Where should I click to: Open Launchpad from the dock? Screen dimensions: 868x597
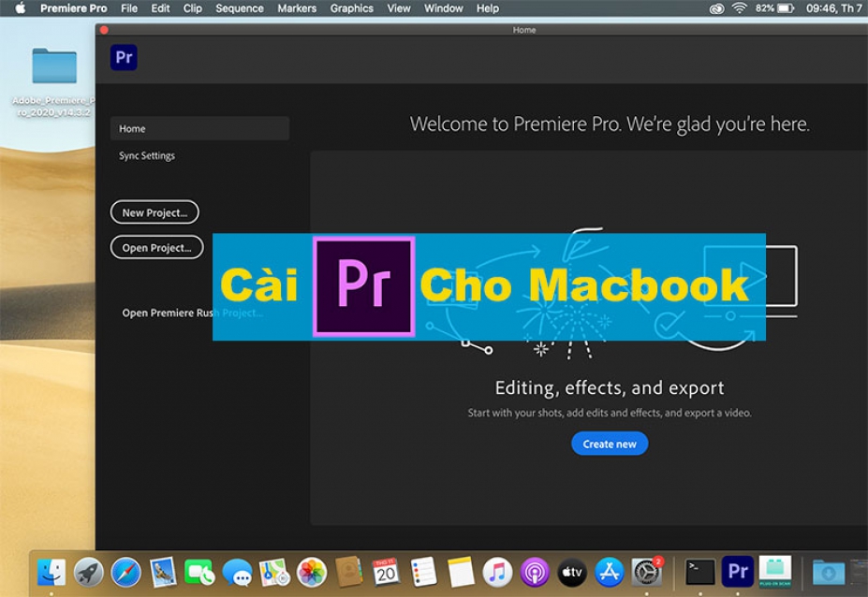click(x=89, y=572)
